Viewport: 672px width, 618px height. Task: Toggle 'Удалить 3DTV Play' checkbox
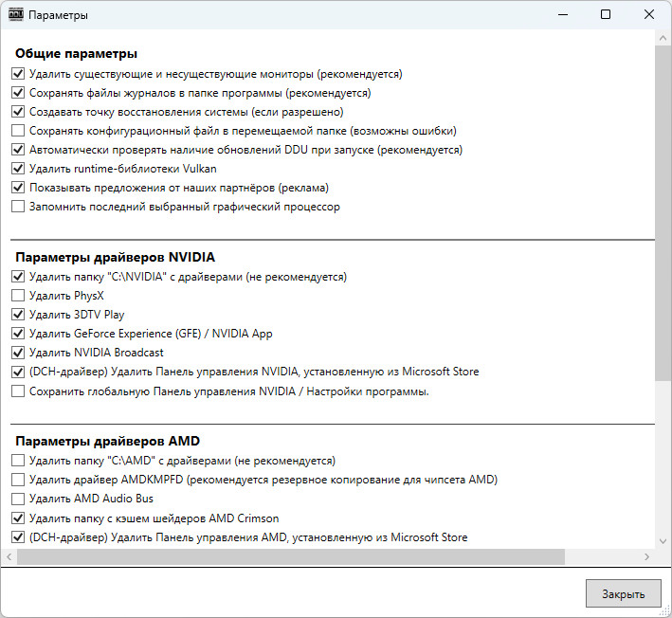[x=18, y=315]
